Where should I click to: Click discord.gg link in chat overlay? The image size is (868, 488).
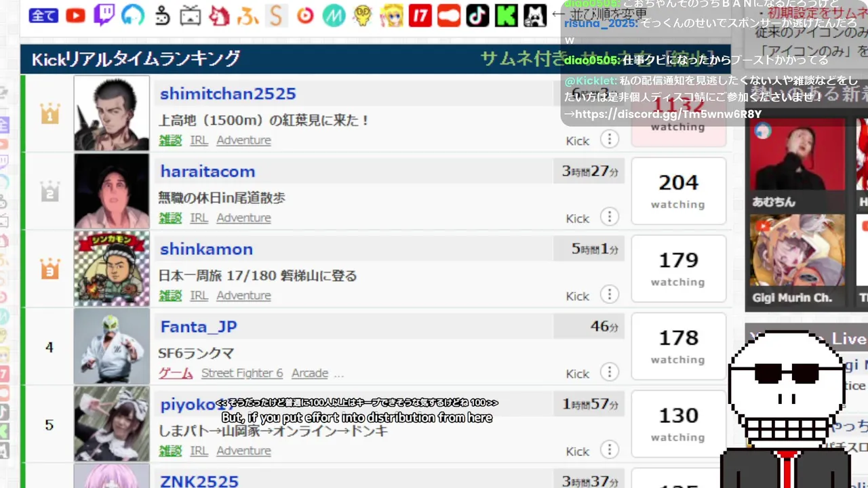668,114
